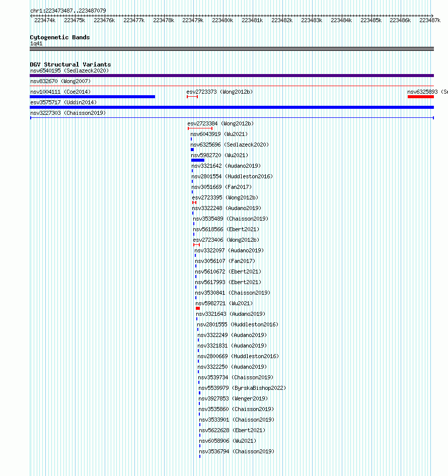
Task: Select nsv3536794 (Chaisson2019) label
Action: tap(237, 452)
